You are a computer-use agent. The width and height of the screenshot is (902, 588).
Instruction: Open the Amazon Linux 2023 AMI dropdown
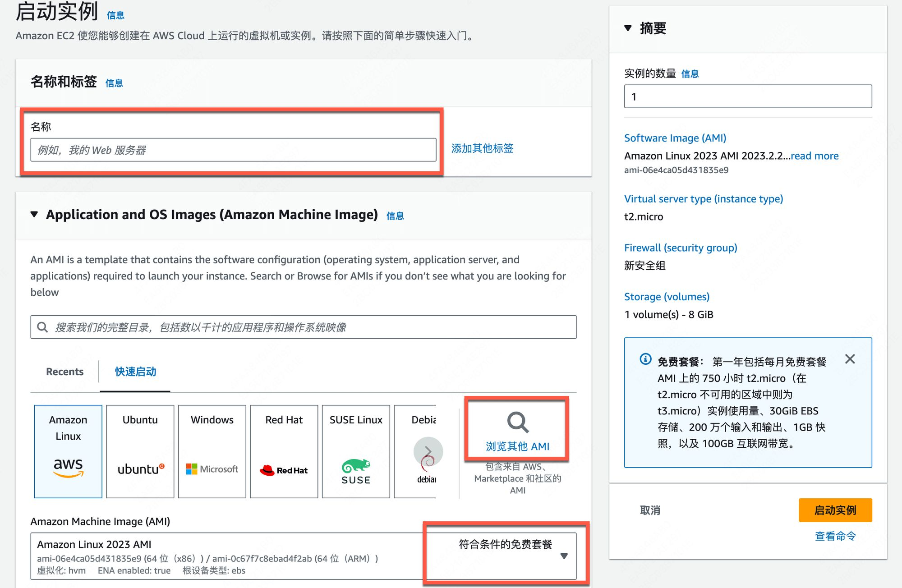tap(563, 556)
